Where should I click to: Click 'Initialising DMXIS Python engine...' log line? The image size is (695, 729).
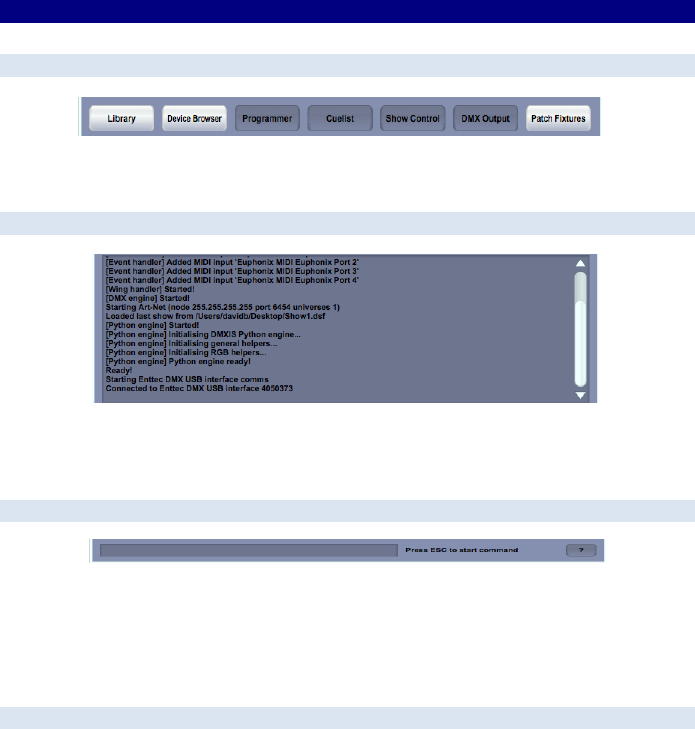coord(203,334)
